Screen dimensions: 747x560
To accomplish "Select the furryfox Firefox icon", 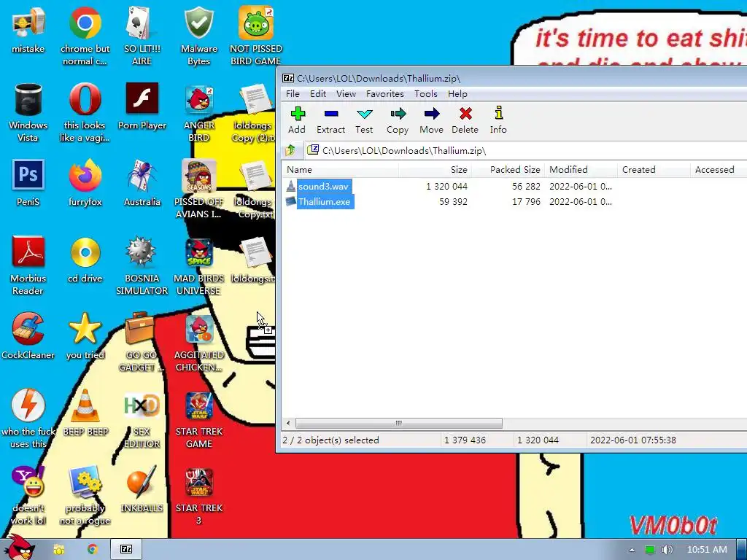I will (x=85, y=183).
